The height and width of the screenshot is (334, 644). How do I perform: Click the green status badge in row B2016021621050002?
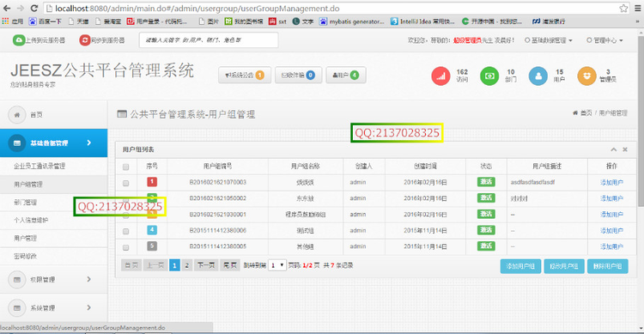[486, 197]
